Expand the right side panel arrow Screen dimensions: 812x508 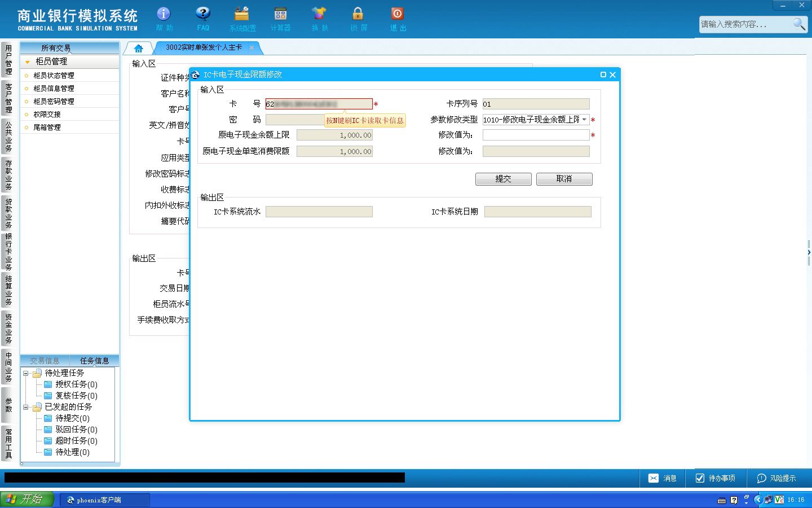point(809,252)
